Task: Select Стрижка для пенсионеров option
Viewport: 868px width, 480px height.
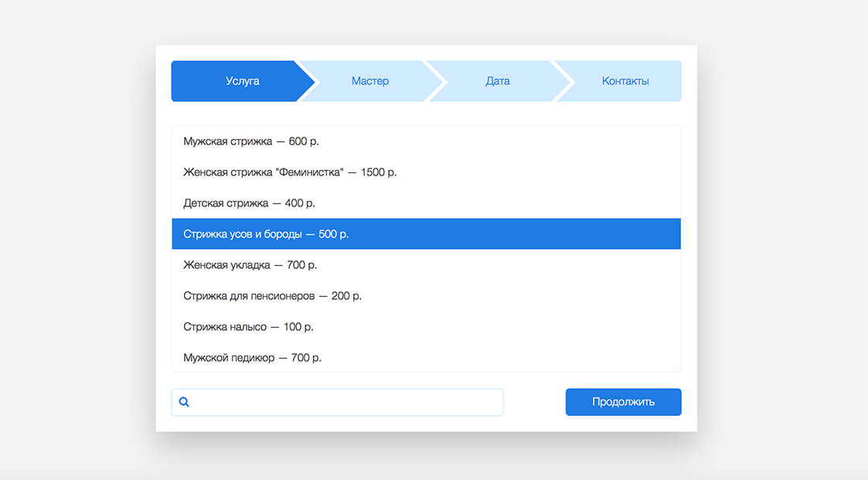Action: coord(272,296)
